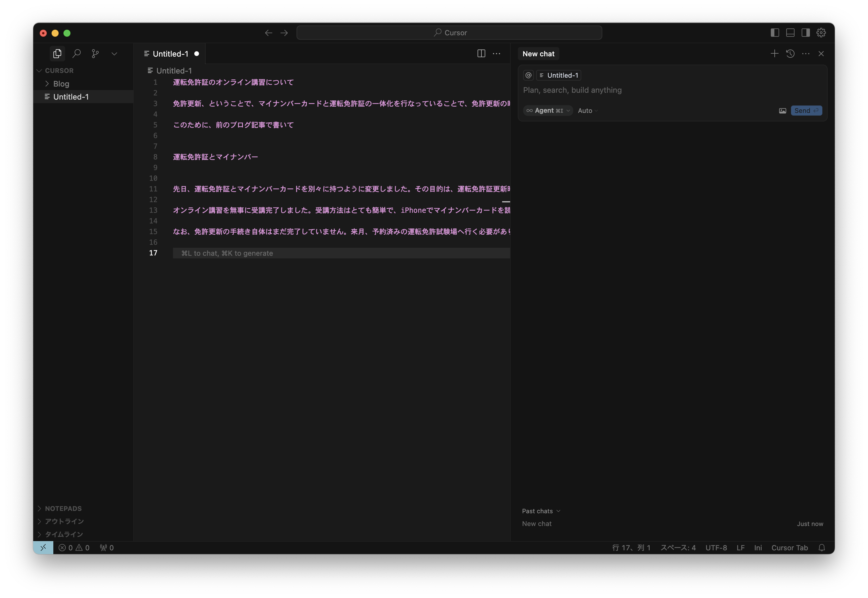
Task: Toggle the secondary sidebar visibility
Action: [x=805, y=33]
